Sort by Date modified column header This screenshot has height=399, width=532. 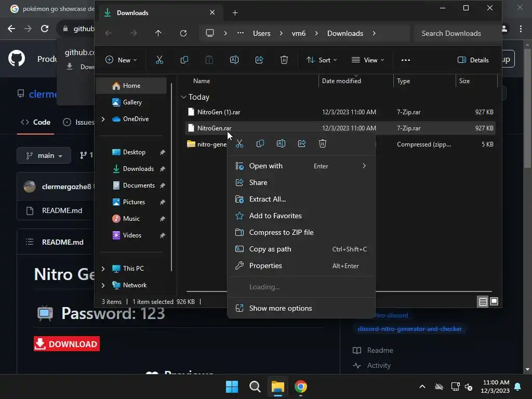coord(356,81)
